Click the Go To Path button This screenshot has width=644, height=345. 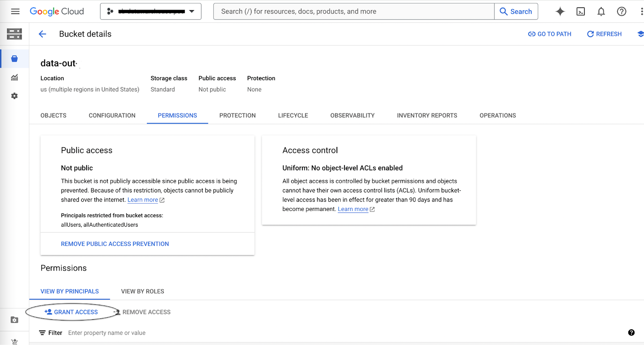coord(549,34)
